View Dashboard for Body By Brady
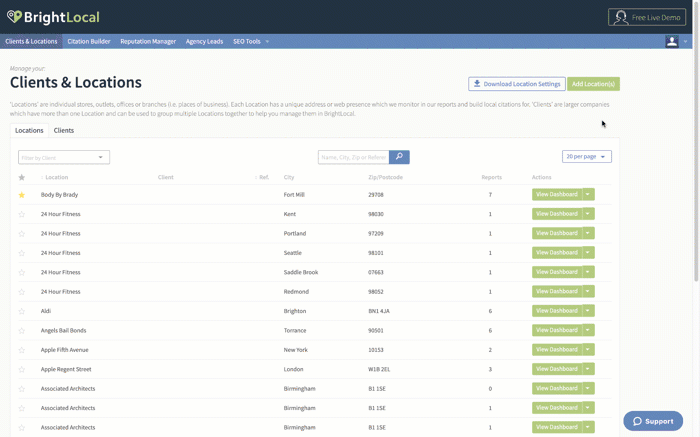700x437 pixels. pos(557,194)
